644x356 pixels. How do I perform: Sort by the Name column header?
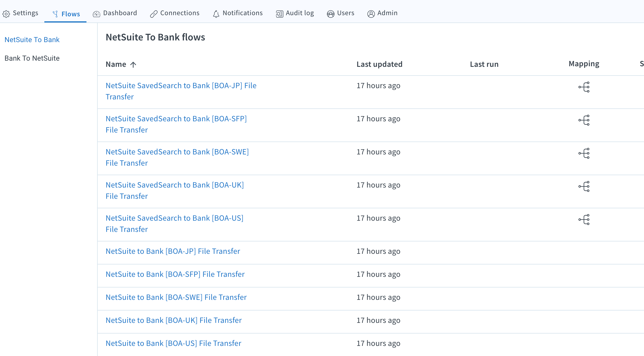coord(116,64)
